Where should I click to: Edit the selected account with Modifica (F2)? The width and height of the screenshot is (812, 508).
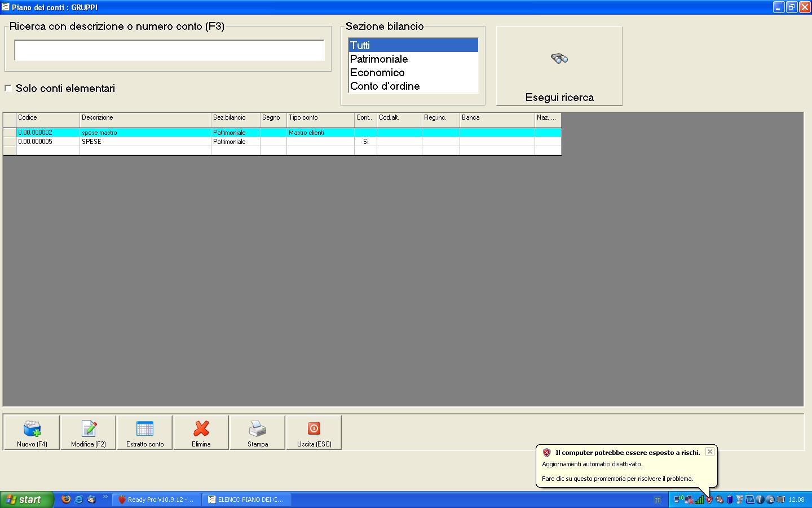coord(89,433)
